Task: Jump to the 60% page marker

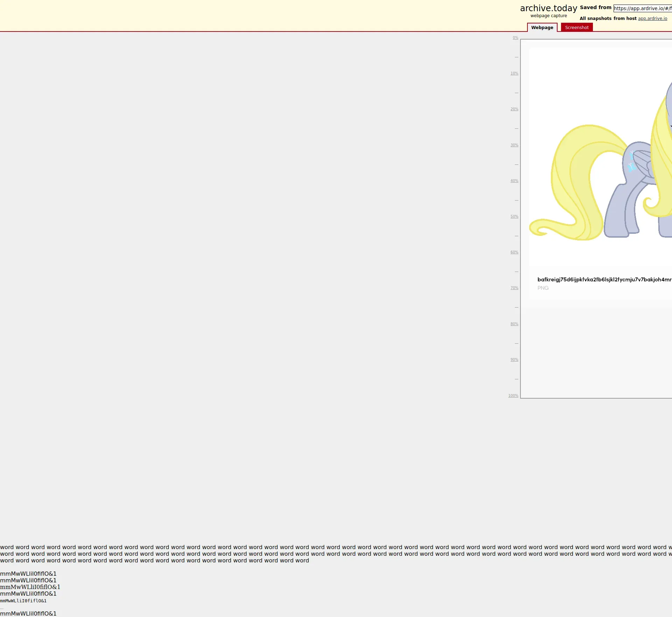Action: 514,252
